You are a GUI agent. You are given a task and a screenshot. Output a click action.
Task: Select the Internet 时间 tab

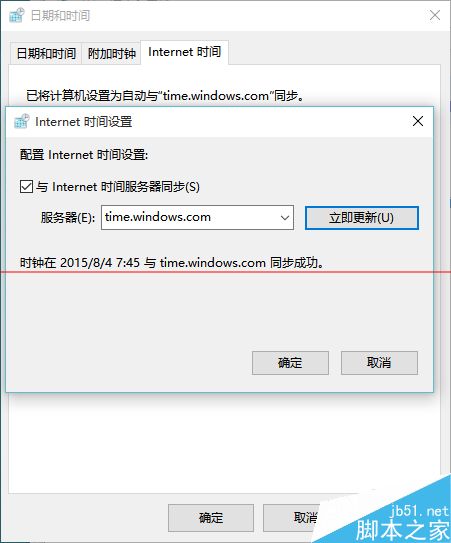185,52
